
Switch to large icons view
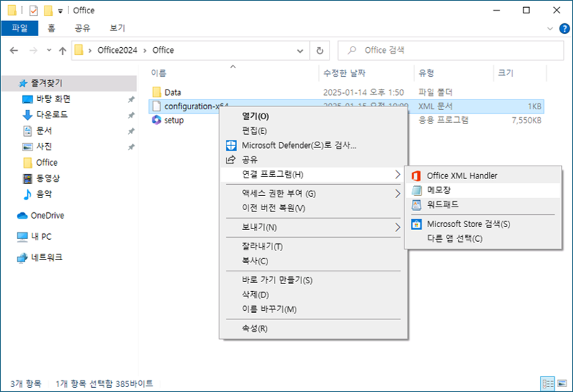[562, 384]
